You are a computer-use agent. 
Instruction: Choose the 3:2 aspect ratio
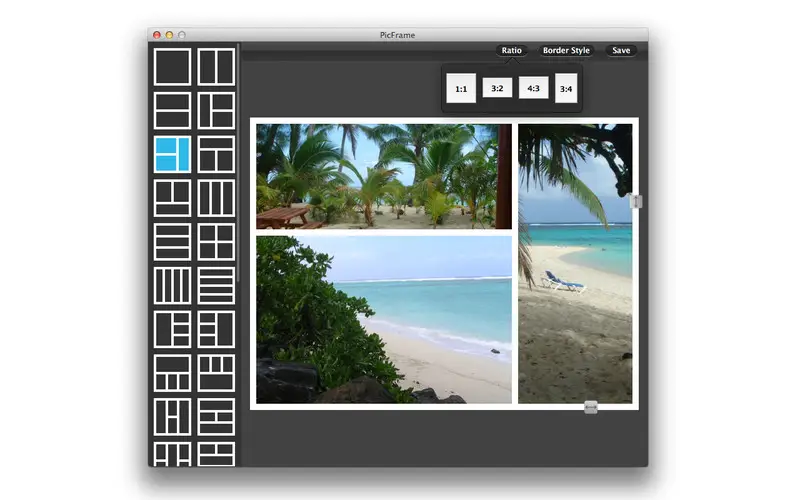click(x=497, y=88)
